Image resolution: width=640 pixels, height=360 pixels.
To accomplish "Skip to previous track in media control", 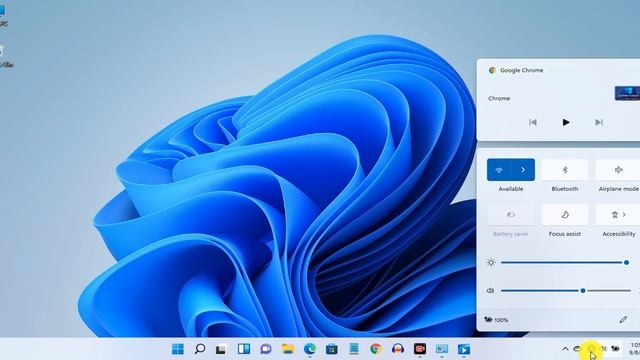I will [x=533, y=122].
